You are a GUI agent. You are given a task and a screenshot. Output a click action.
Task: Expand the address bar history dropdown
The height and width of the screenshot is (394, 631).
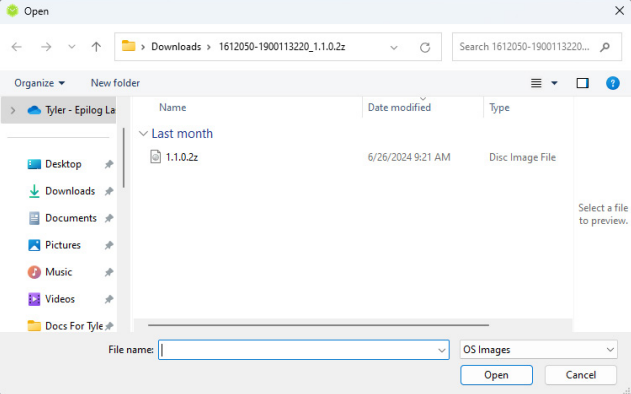click(394, 47)
